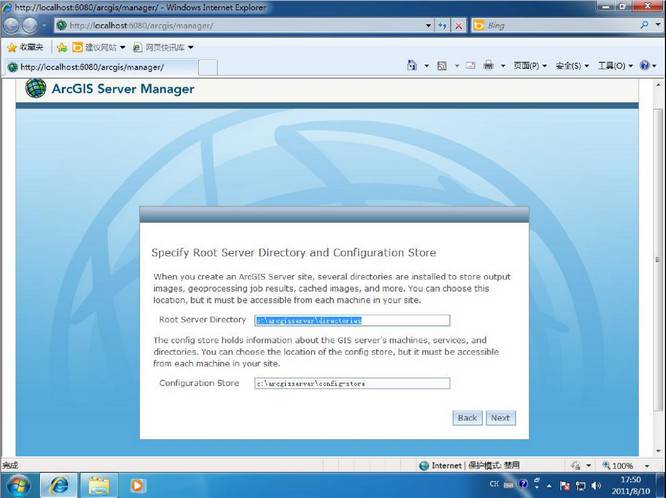Click the language bar help icon
This screenshot has height=498, width=666.
(523, 484)
